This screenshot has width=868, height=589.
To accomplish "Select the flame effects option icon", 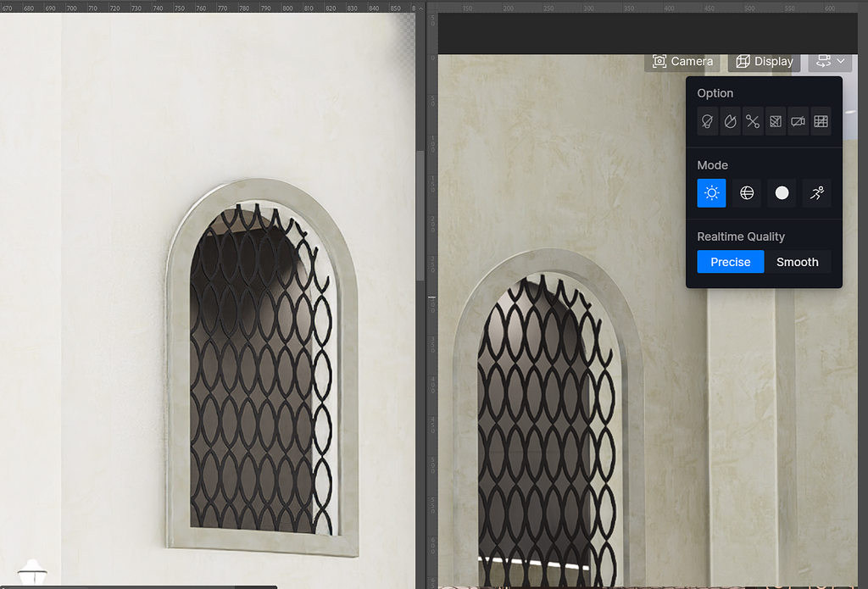I will point(730,121).
